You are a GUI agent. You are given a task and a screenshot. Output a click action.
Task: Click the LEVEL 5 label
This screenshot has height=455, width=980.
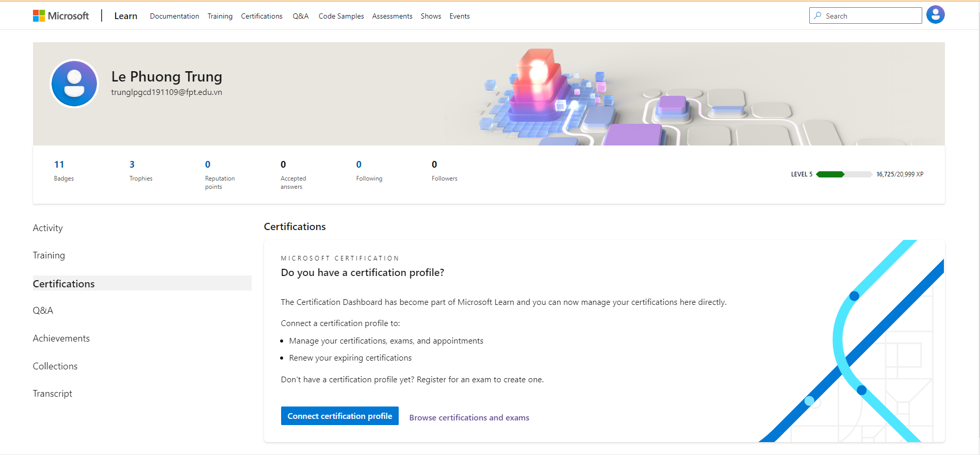tap(802, 174)
